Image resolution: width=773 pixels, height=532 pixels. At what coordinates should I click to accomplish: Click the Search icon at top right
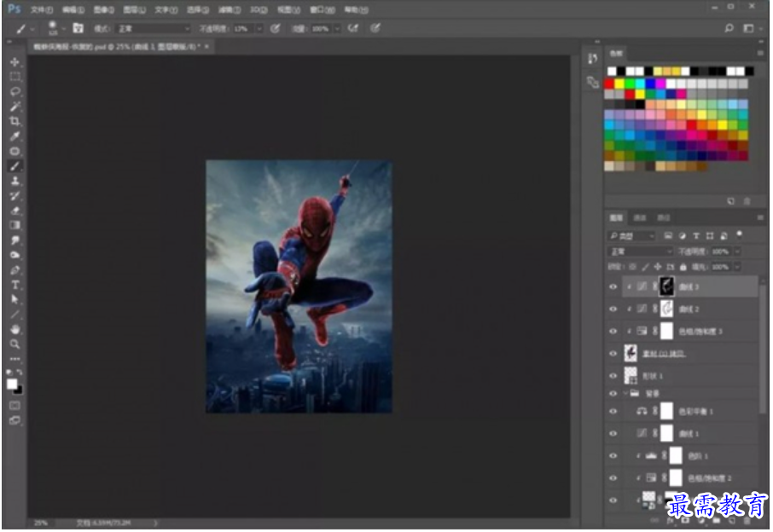click(729, 28)
